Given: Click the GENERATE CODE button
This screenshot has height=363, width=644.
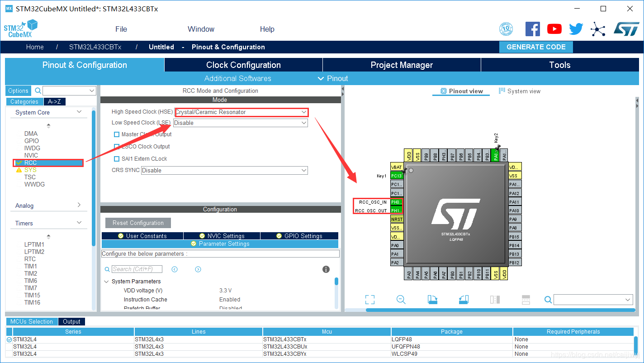Looking at the screenshot, I should coord(536,47).
